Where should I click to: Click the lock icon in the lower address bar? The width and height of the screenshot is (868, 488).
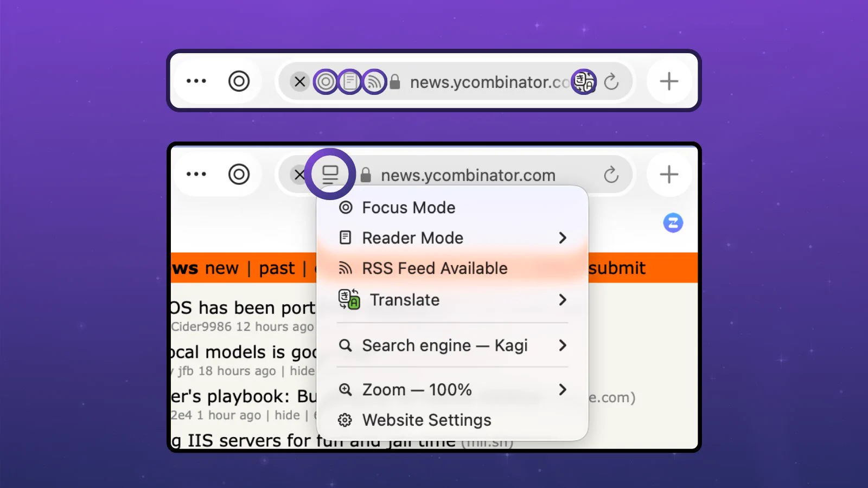(366, 175)
